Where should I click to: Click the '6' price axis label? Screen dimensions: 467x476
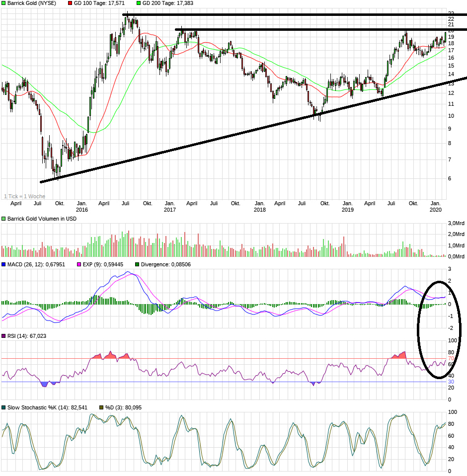(x=450, y=178)
